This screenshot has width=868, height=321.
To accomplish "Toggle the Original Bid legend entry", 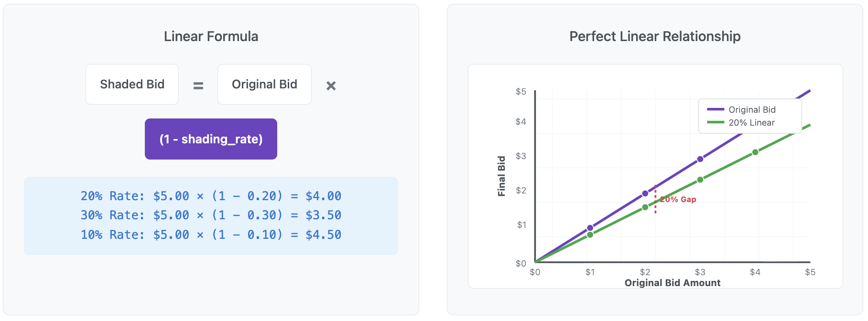I will 752,110.
